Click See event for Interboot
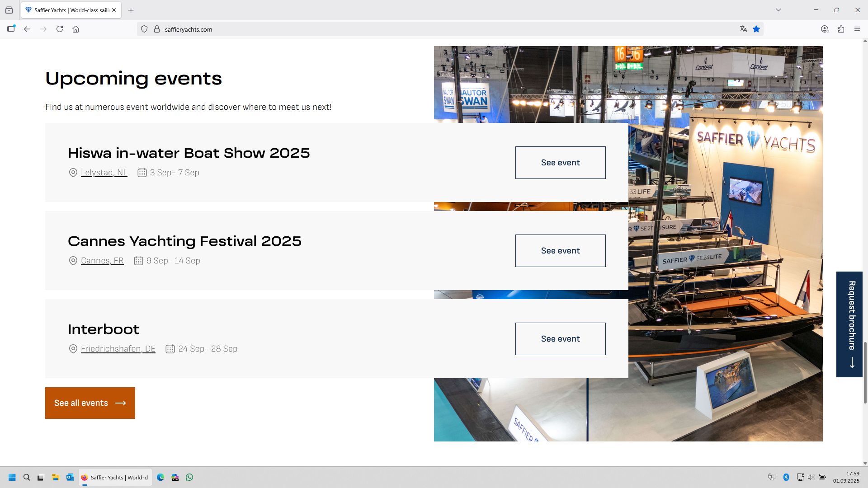The height and width of the screenshot is (488, 868). pyautogui.click(x=560, y=339)
